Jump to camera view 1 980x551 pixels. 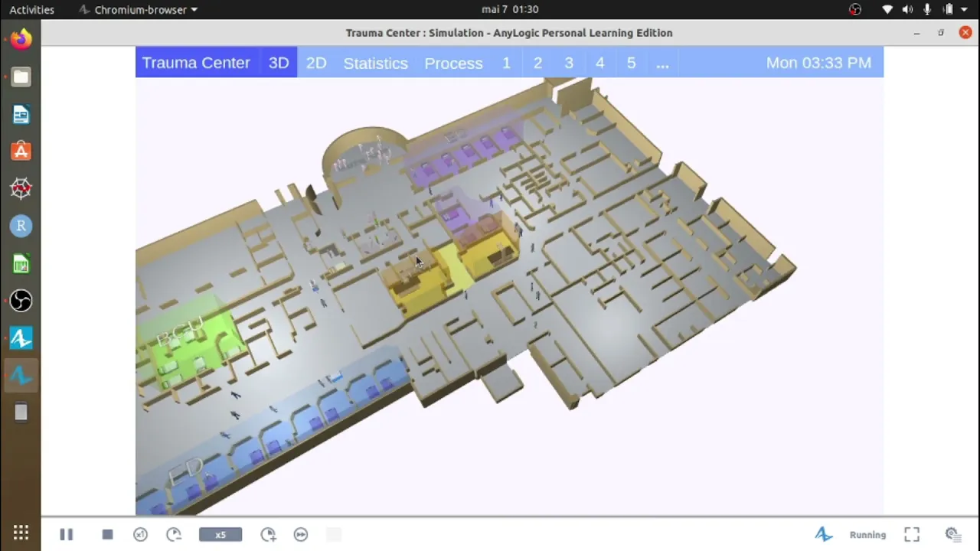click(506, 63)
